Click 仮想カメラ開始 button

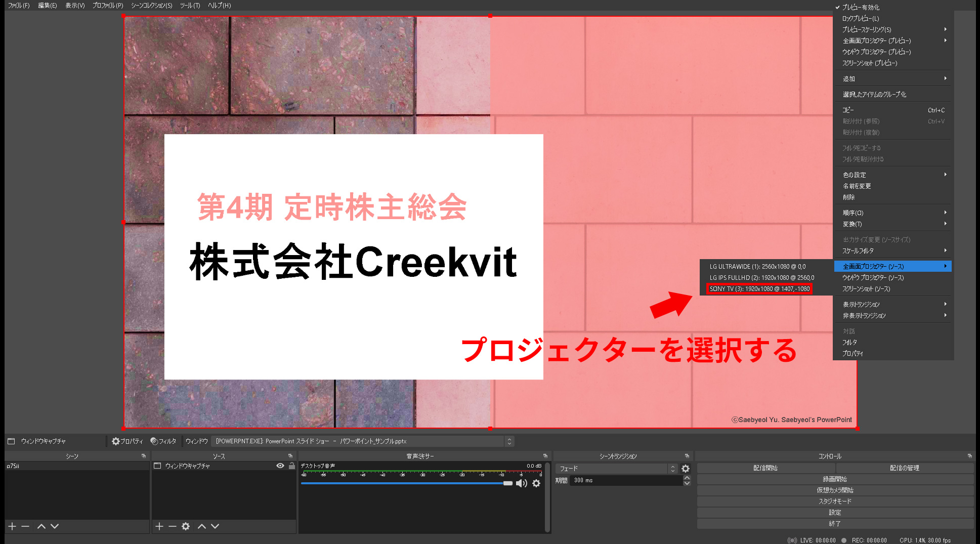pos(835,490)
